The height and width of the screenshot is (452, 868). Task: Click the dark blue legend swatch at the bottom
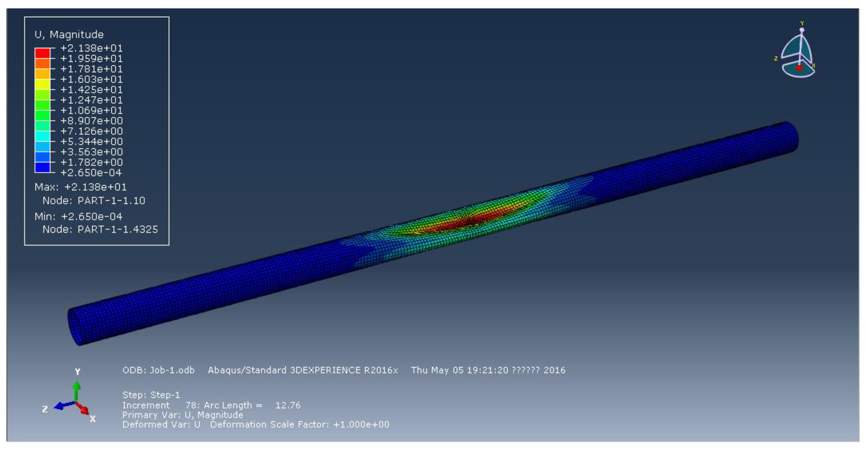click(x=42, y=167)
